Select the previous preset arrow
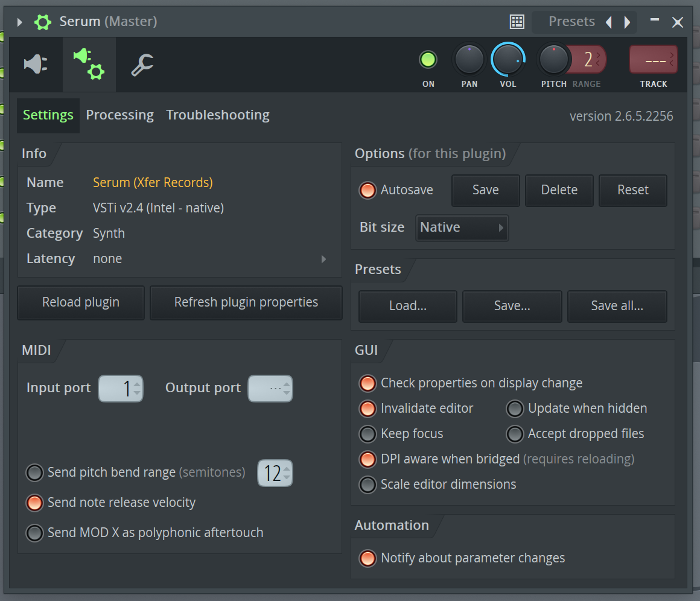 click(x=609, y=22)
